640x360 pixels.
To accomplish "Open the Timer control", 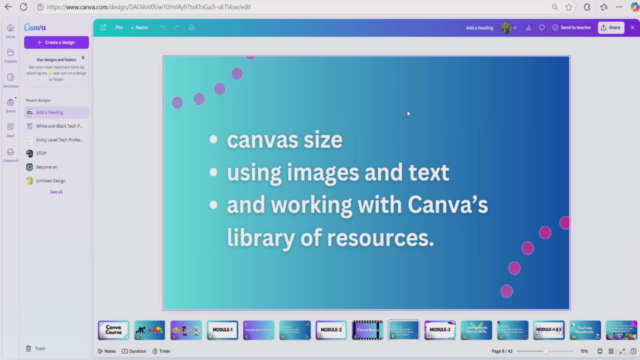I will tap(161, 351).
